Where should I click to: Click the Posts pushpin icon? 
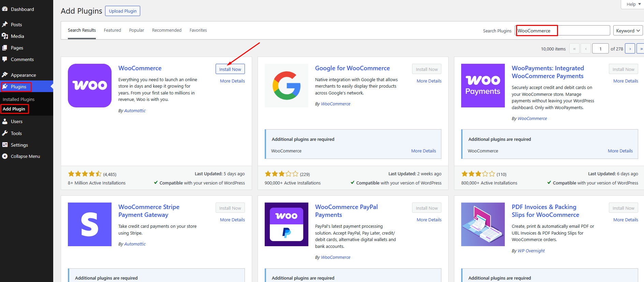pyautogui.click(x=5, y=24)
